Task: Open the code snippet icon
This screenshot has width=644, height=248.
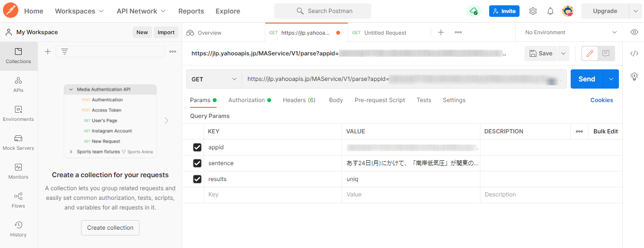Action: (634, 53)
